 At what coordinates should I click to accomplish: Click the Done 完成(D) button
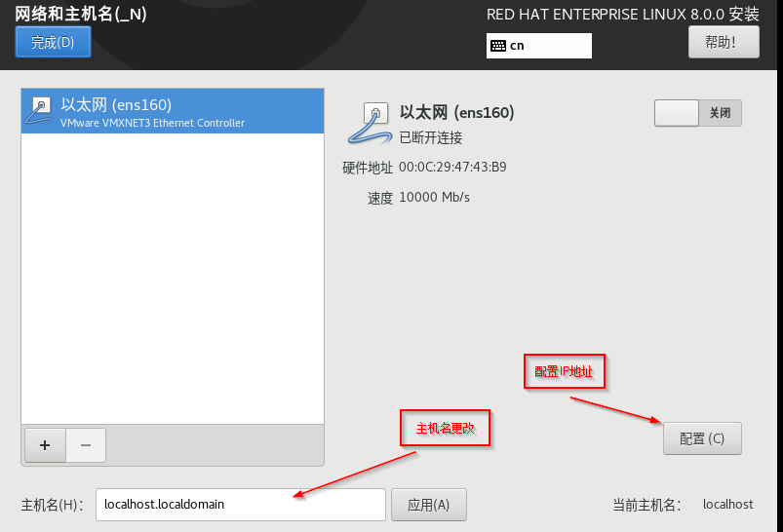[53, 42]
